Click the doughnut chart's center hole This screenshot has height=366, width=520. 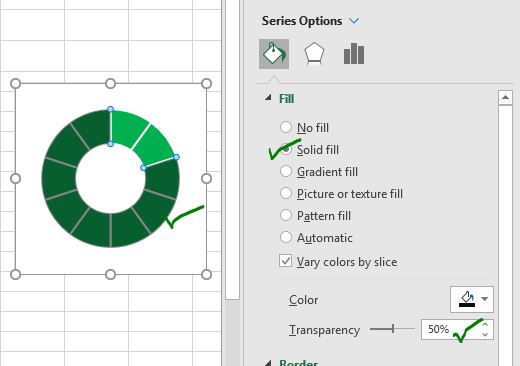(110, 179)
